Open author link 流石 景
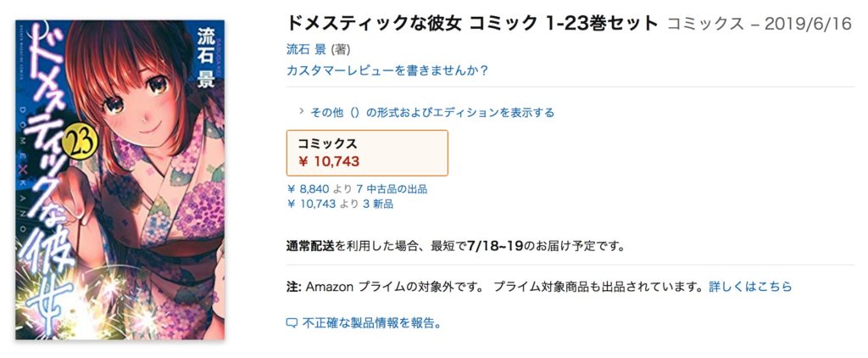The height and width of the screenshot is (358, 868). click(306, 49)
